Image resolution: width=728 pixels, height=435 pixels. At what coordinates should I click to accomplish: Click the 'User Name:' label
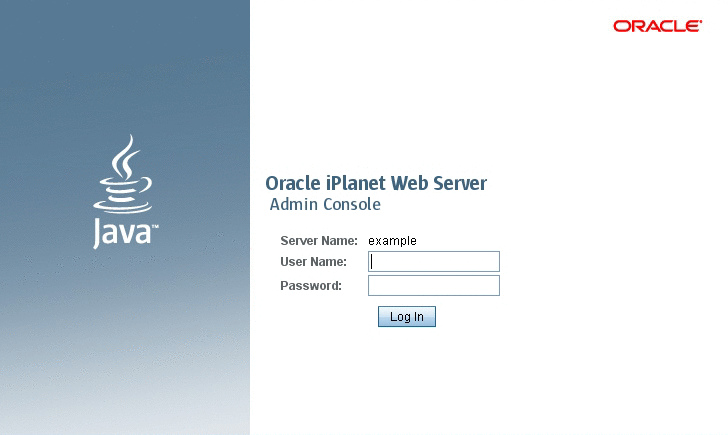click(313, 262)
